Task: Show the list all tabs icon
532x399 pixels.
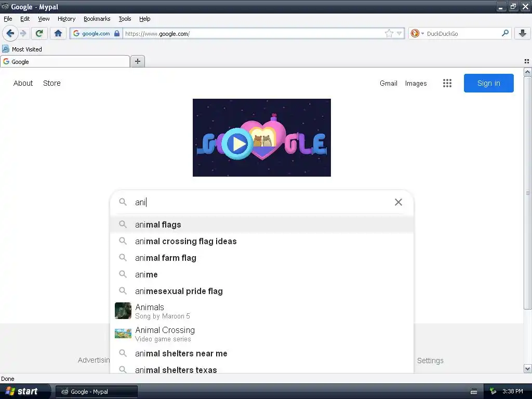Action: click(x=527, y=61)
